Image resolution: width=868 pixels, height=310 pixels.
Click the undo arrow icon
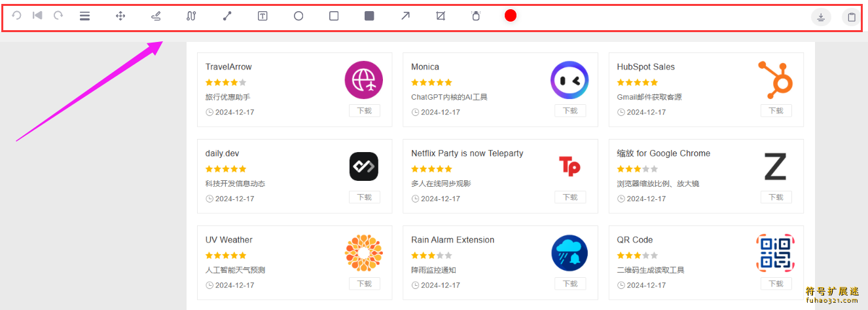[17, 15]
